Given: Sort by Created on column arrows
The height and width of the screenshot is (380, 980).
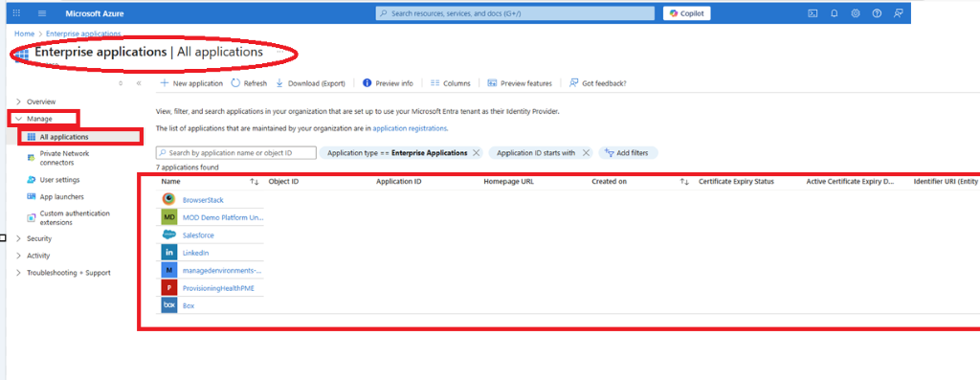Looking at the screenshot, I should pyautogui.click(x=684, y=182).
